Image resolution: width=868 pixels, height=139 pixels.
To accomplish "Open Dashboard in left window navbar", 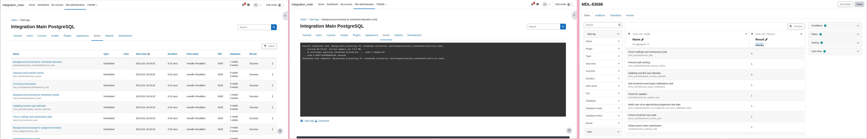I will 43,5.
